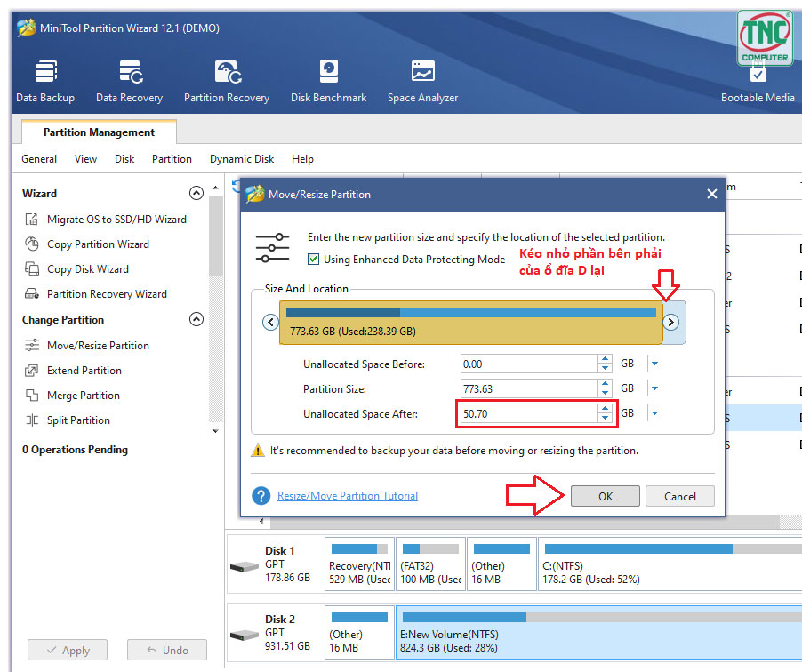Select the (Other) 16 MB partition on Disk 2
The height and width of the screenshot is (672, 802).
click(359, 633)
